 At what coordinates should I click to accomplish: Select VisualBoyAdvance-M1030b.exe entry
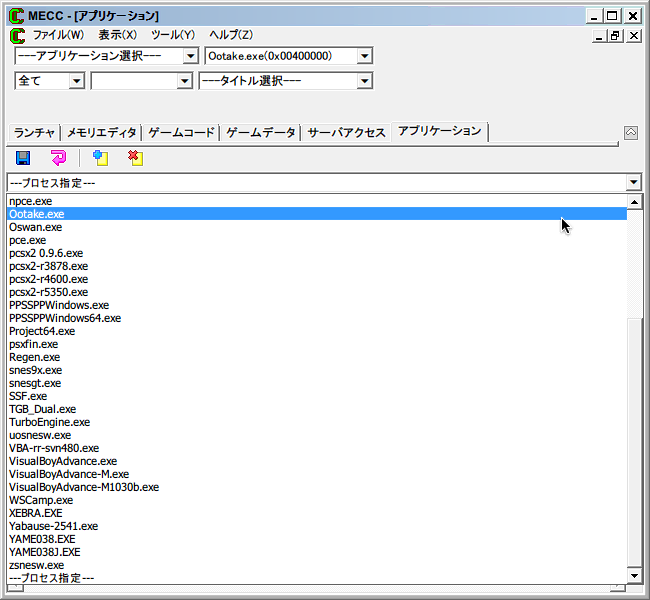[317, 487]
